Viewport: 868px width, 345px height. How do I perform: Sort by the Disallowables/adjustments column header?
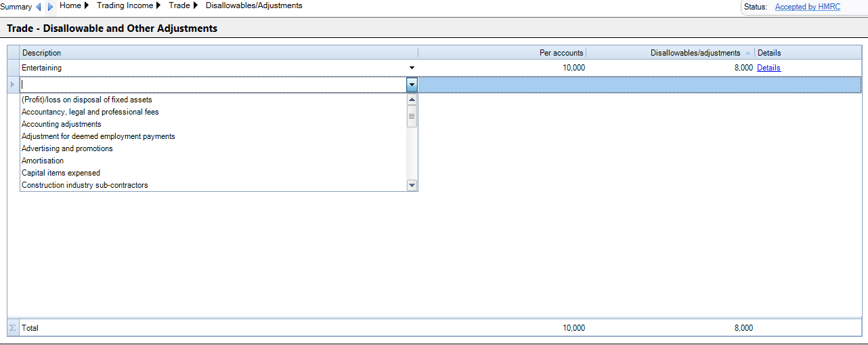pyautogui.click(x=670, y=53)
